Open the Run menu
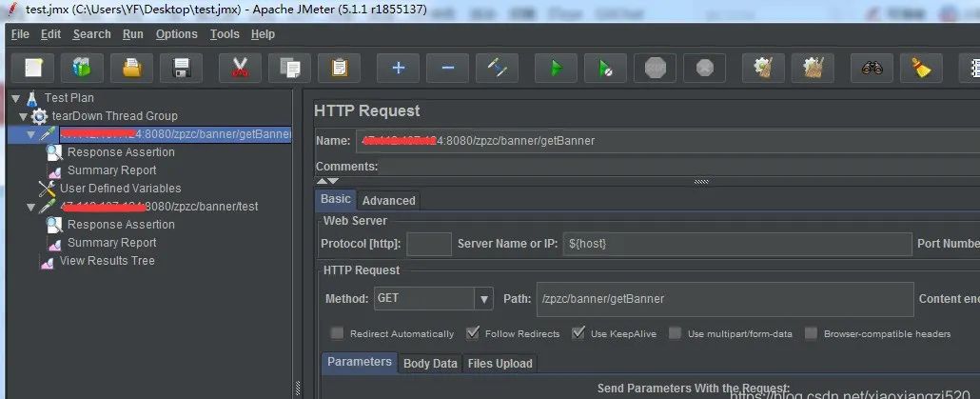Image resolution: width=980 pixels, height=399 pixels. point(133,34)
